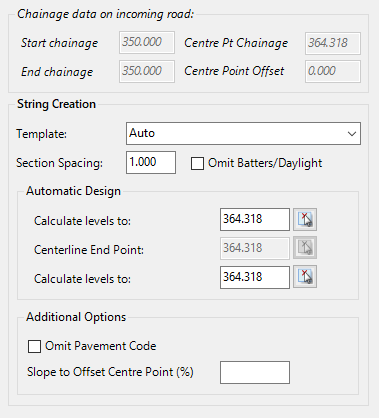Focus the Slope to Offset Centre Point field
Viewport: 379px width, 418px height.
point(255,372)
